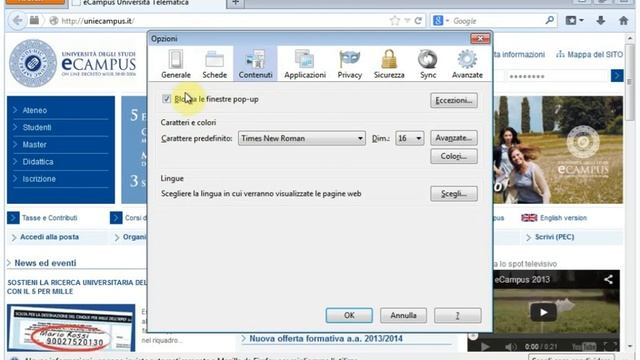This screenshot has width=640, height=360.
Task: Open the fonts Avanzate... button
Action: coord(453,138)
